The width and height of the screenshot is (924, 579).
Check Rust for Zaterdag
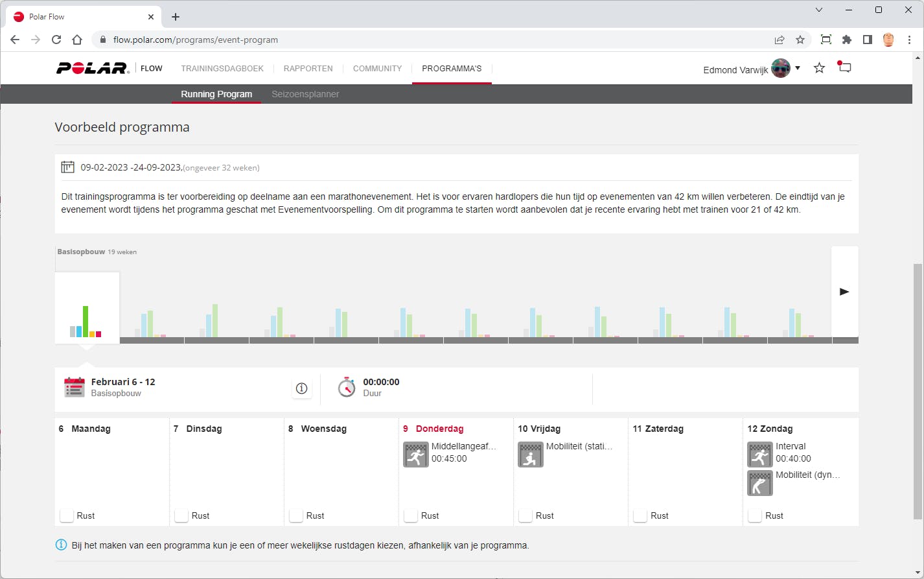coord(640,515)
